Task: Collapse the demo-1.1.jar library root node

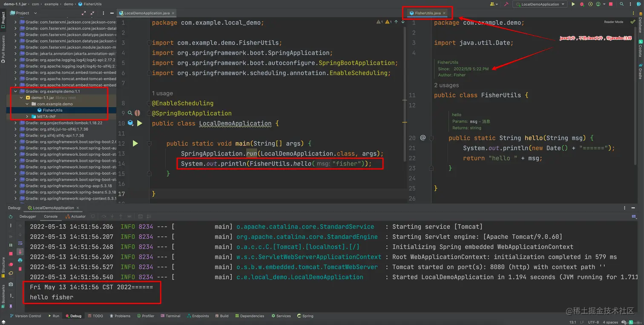Action: tap(22, 98)
